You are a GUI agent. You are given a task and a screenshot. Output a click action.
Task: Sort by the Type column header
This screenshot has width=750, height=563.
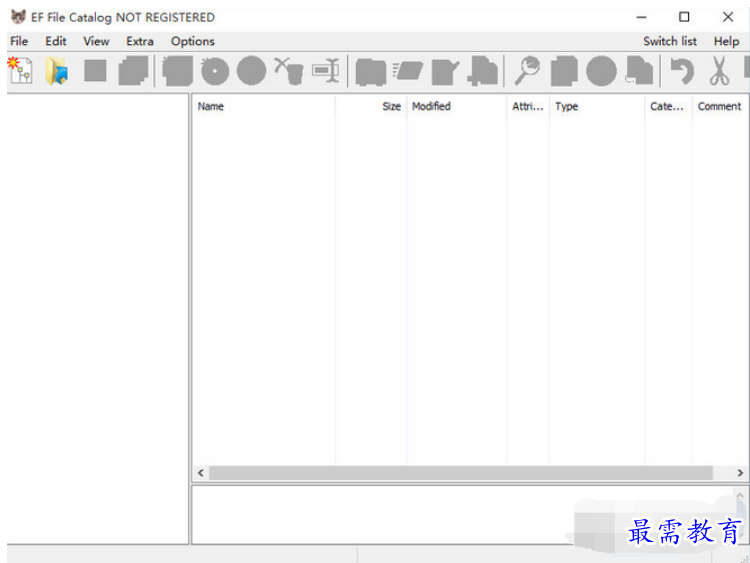pyautogui.click(x=597, y=106)
